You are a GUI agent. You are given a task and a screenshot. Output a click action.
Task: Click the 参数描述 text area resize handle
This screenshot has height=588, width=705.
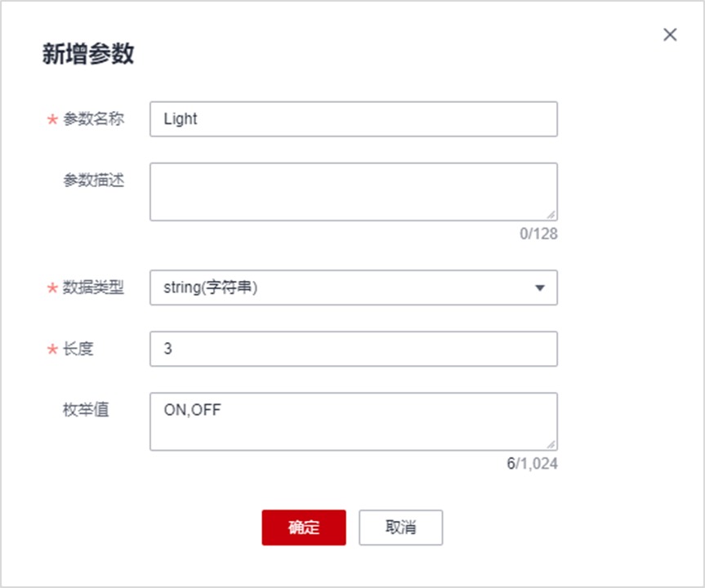click(551, 215)
